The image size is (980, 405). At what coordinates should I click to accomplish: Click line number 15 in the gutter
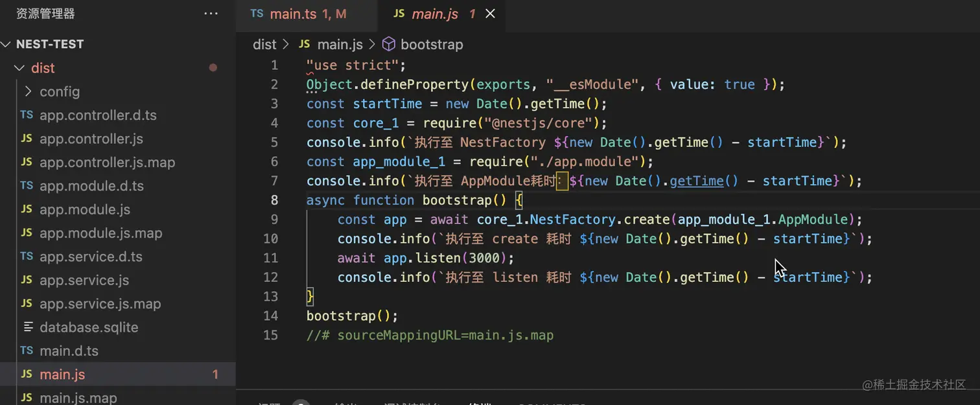tap(270, 335)
